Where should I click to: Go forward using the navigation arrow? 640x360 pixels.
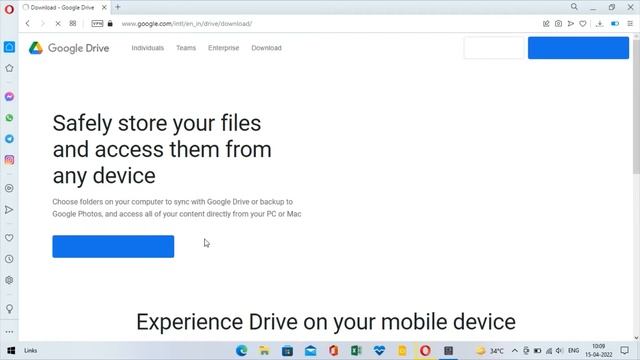(42, 24)
